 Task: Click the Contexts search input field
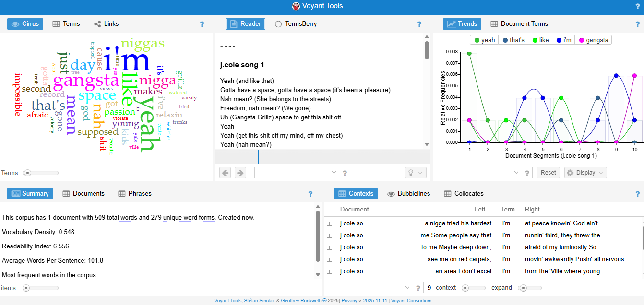pyautogui.click(x=366, y=288)
